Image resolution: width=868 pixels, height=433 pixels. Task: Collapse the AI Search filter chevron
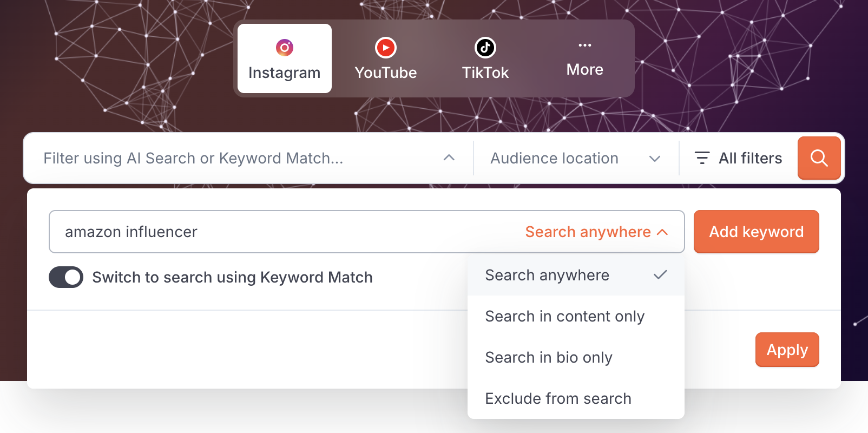[449, 158]
